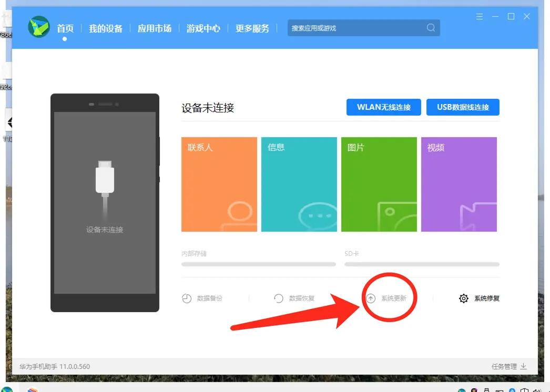This screenshot has height=392, width=550.
Task: Click the WLAN无线连接 button
Action: point(383,107)
